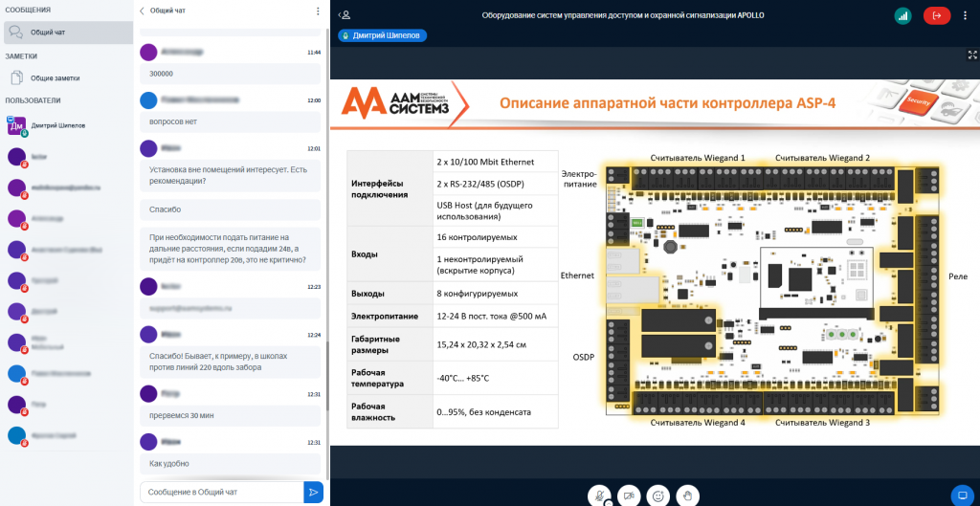Image resolution: width=980 pixels, height=506 pixels.
Task: Click the red Security key image
Action: (920, 103)
